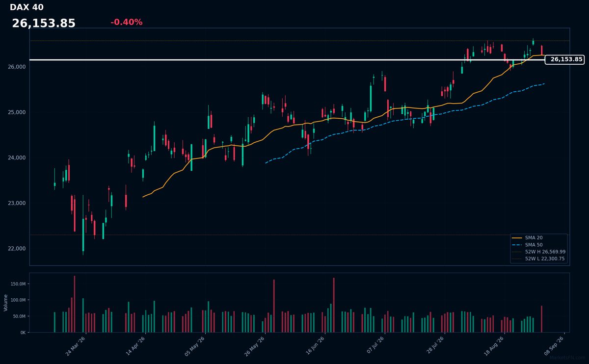Click the 18 Aug '26 date label
Viewport: 589px width, 364px height.
(x=495, y=345)
